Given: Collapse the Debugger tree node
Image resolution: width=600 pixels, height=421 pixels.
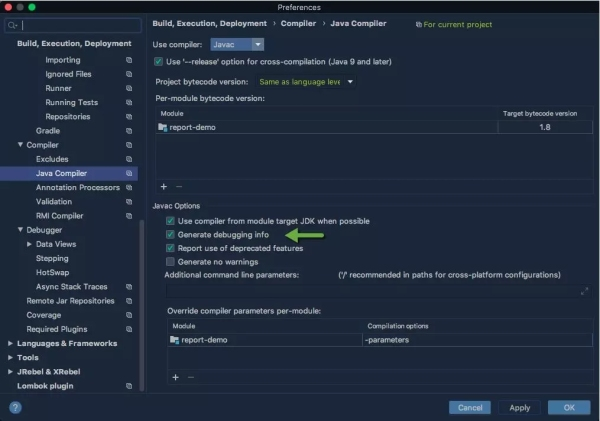Looking at the screenshot, I should tap(20, 230).
